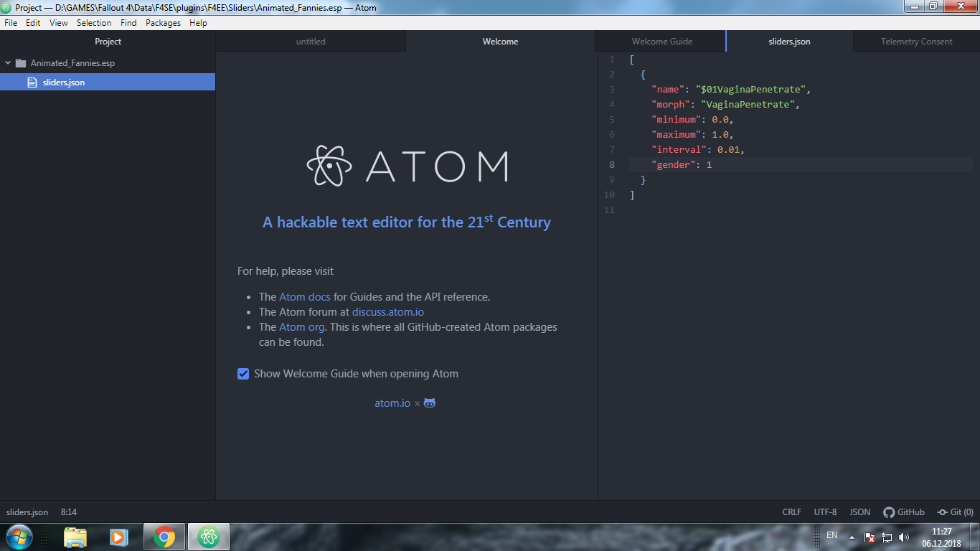This screenshot has height=551, width=980.
Task: Click the 1.0 value on the maximum line
Action: point(720,135)
